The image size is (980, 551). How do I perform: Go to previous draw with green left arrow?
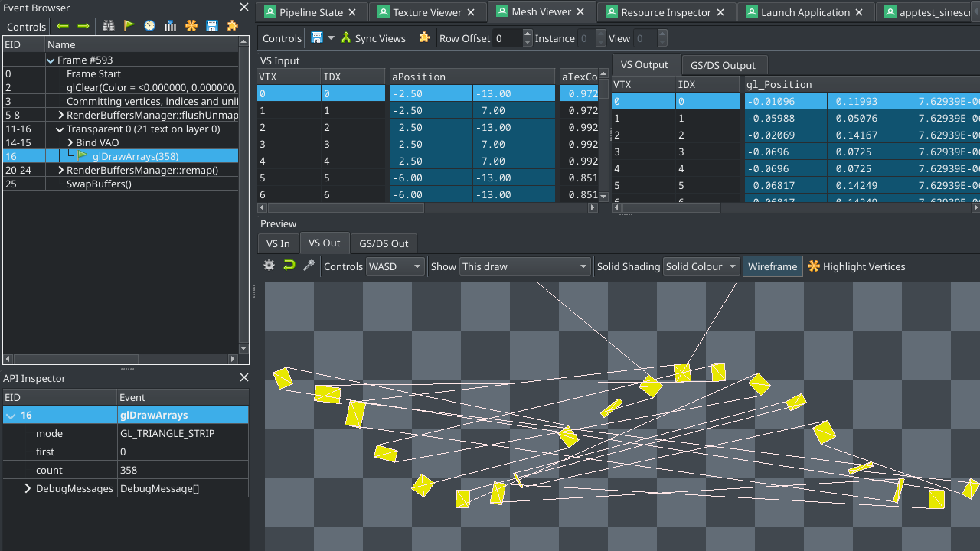pyautogui.click(x=63, y=26)
